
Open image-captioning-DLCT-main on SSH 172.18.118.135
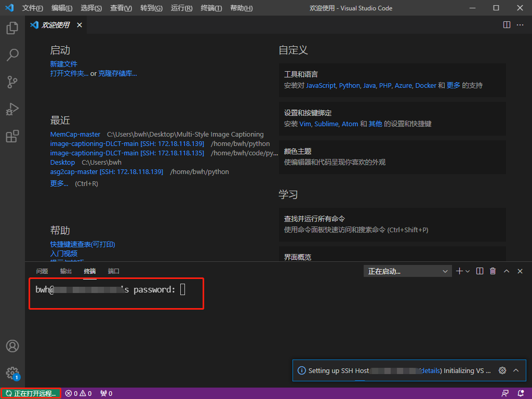(127, 153)
